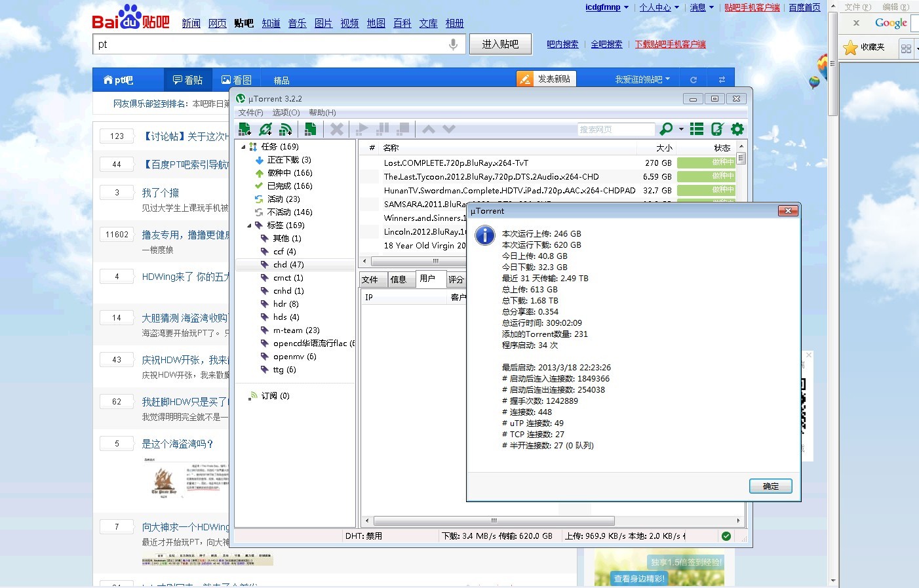Image resolution: width=919 pixels, height=588 pixels.
Task: Open the 百科 navigation link
Action: (402, 24)
